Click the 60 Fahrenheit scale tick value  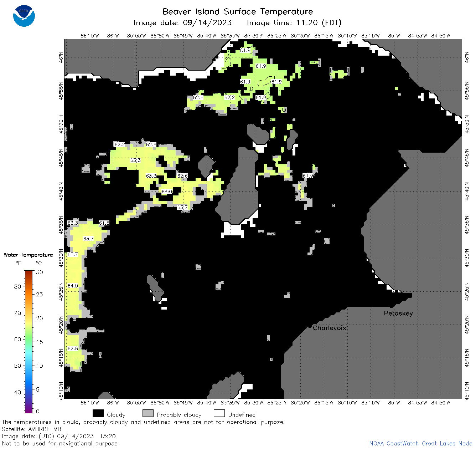(17, 339)
